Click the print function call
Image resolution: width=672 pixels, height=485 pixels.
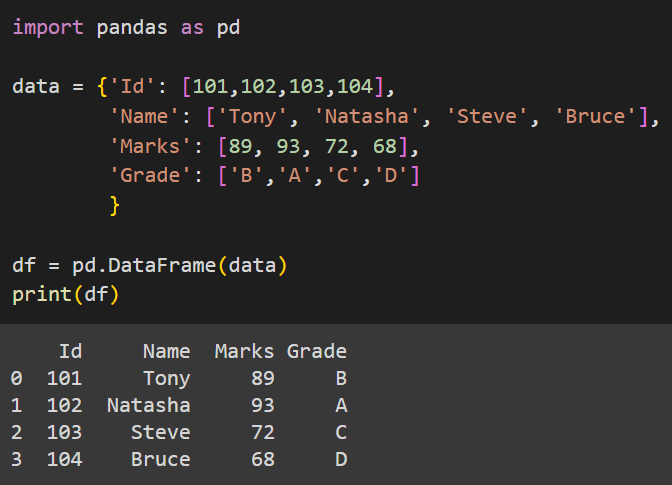42,295
